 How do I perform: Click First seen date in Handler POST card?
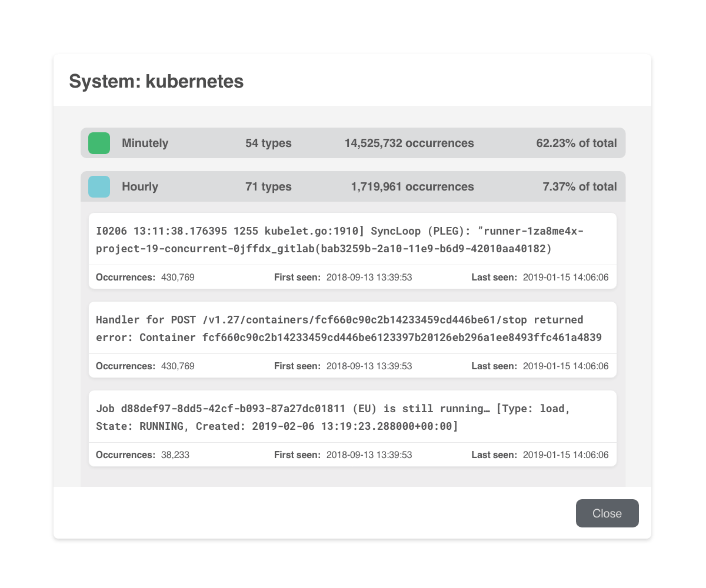point(369,366)
